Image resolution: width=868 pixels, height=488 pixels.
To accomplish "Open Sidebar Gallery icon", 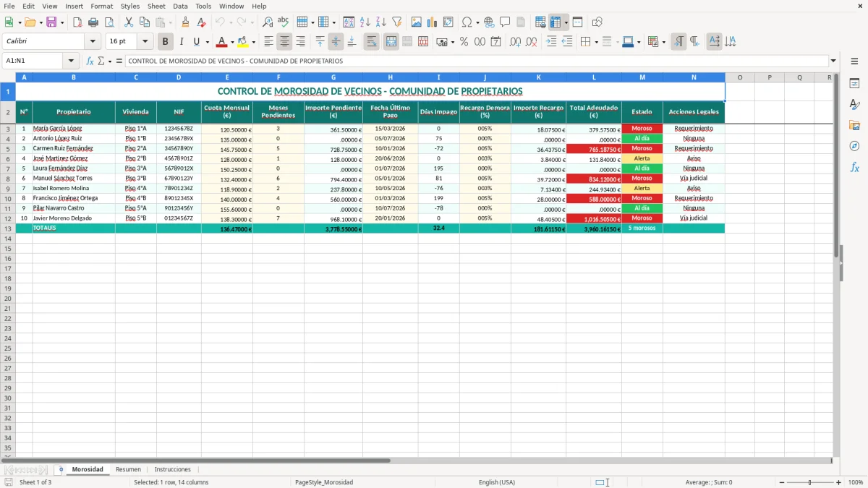I will (x=855, y=125).
